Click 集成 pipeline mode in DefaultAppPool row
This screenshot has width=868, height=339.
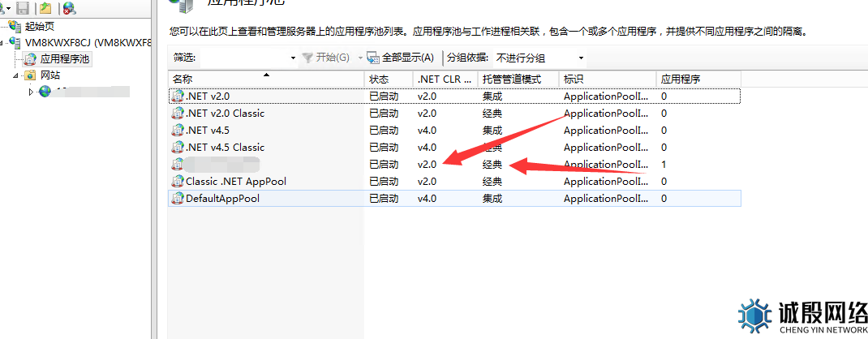coord(492,199)
